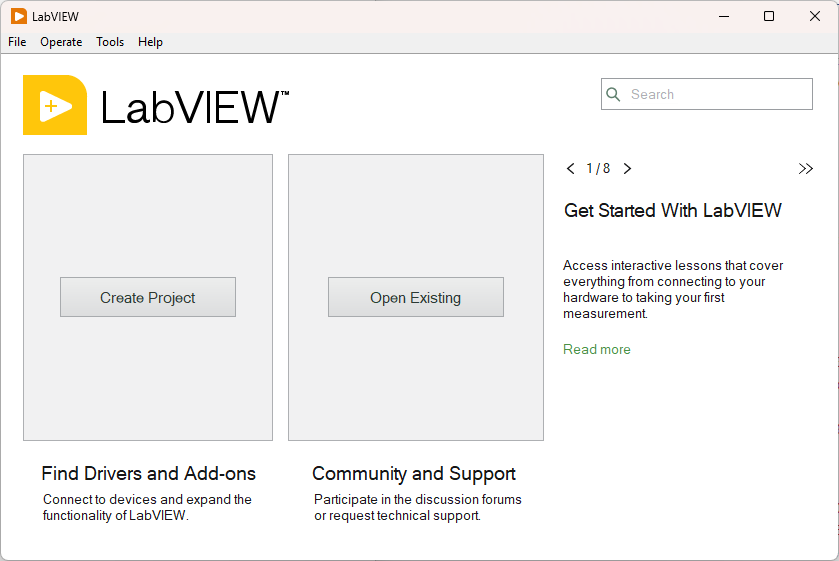
Task: Open the Operate menu
Action: click(x=61, y=42)
